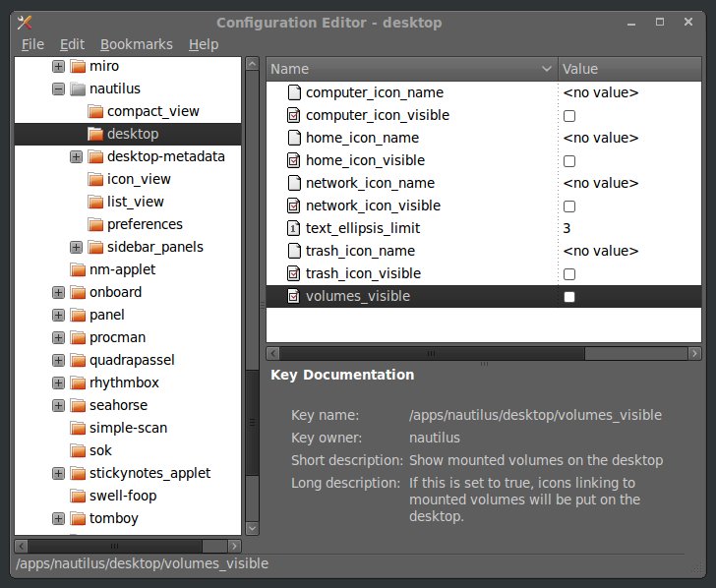Click the Value column header

tap(629, 69)
